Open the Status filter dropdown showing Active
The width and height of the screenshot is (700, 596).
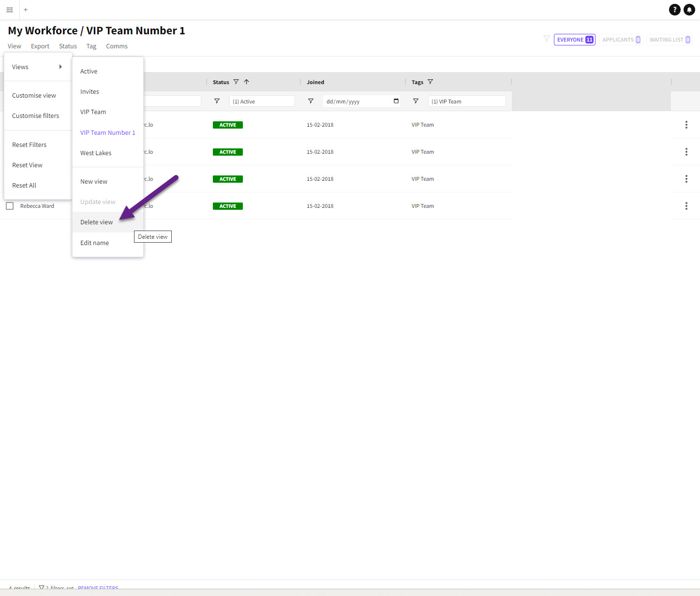click(x=262, y=102)
